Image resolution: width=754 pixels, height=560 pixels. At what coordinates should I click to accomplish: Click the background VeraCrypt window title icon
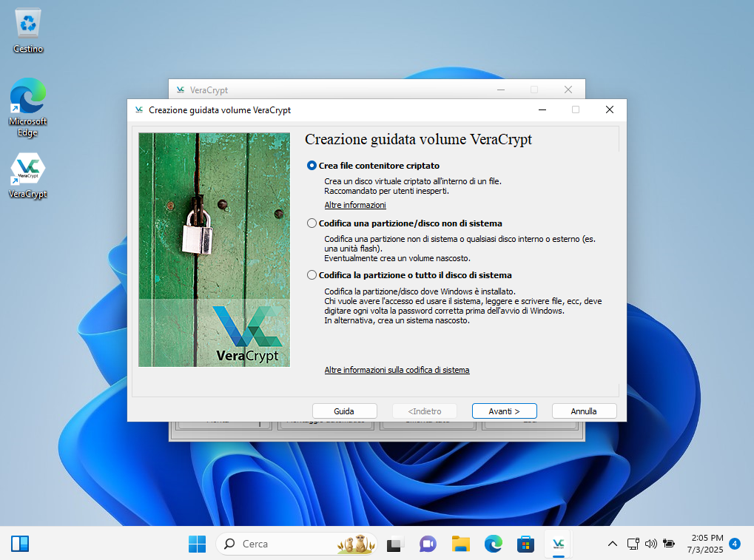[181, 90]
